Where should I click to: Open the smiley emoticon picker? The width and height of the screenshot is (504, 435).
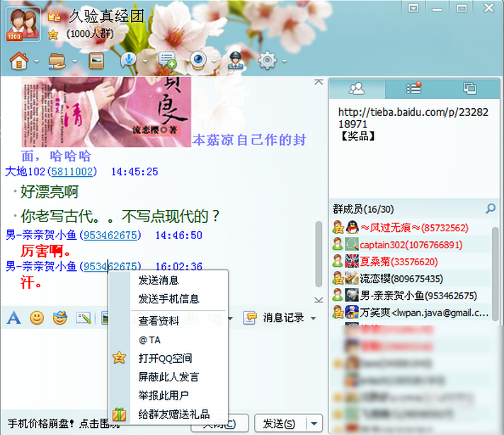click(37, 318)
